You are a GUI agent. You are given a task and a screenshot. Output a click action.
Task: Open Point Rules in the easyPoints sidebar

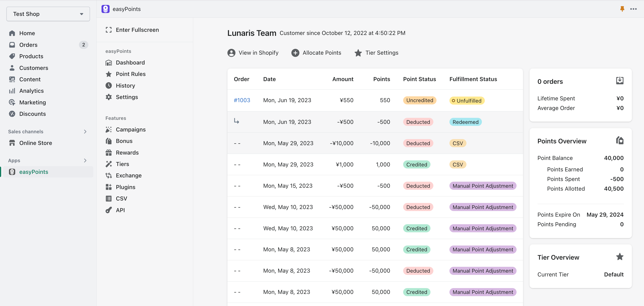(x=131, y=74)
